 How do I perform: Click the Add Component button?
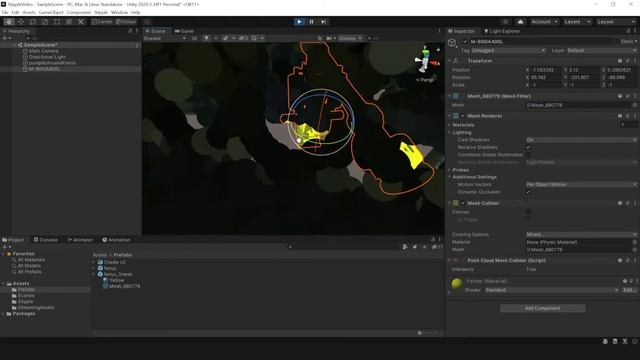point(542,308)
